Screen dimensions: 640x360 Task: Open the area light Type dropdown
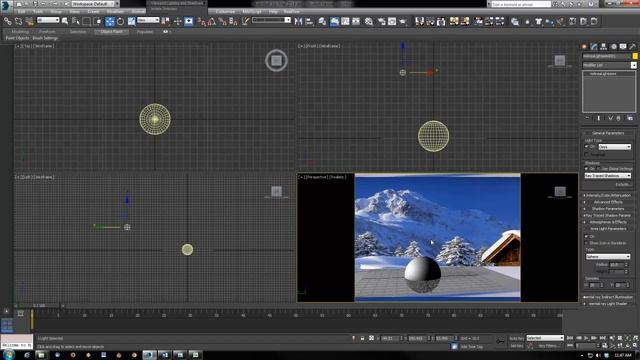608,257
